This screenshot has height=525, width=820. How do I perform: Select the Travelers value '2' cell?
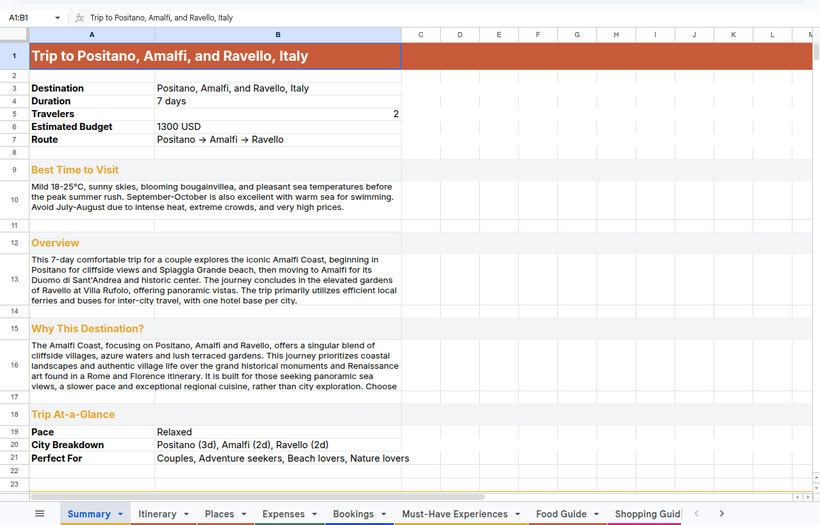(x=278, y=114)
